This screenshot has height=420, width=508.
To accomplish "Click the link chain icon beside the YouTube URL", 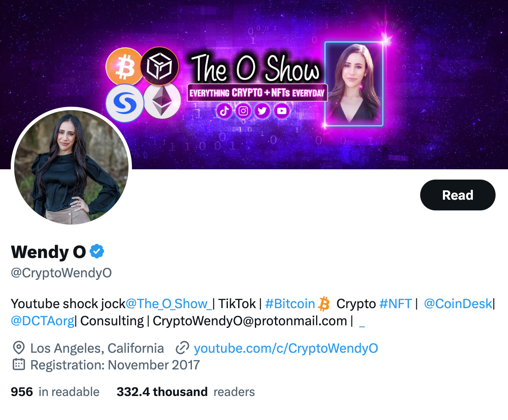I will pos(182,348).
